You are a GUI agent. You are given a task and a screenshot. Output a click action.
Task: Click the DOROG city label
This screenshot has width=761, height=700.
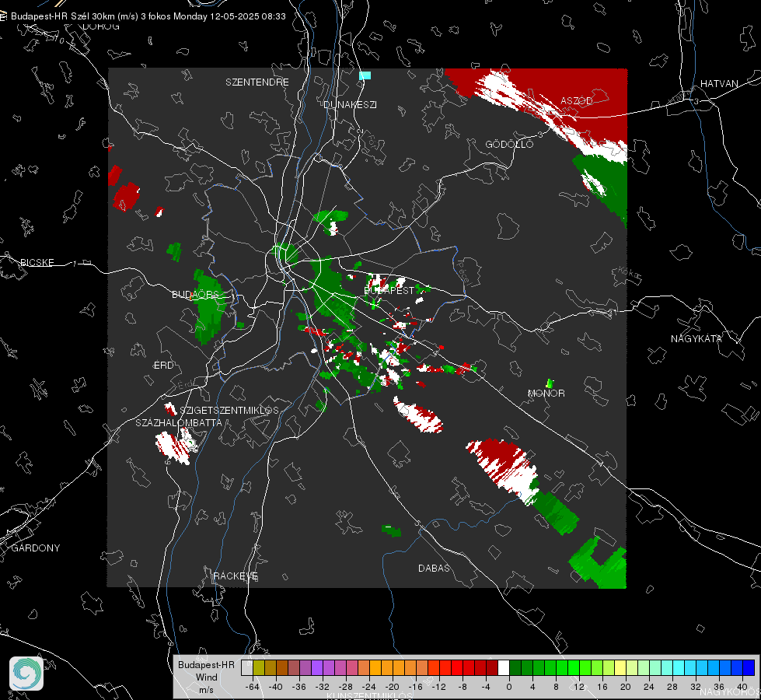click(x=101, y=26)
